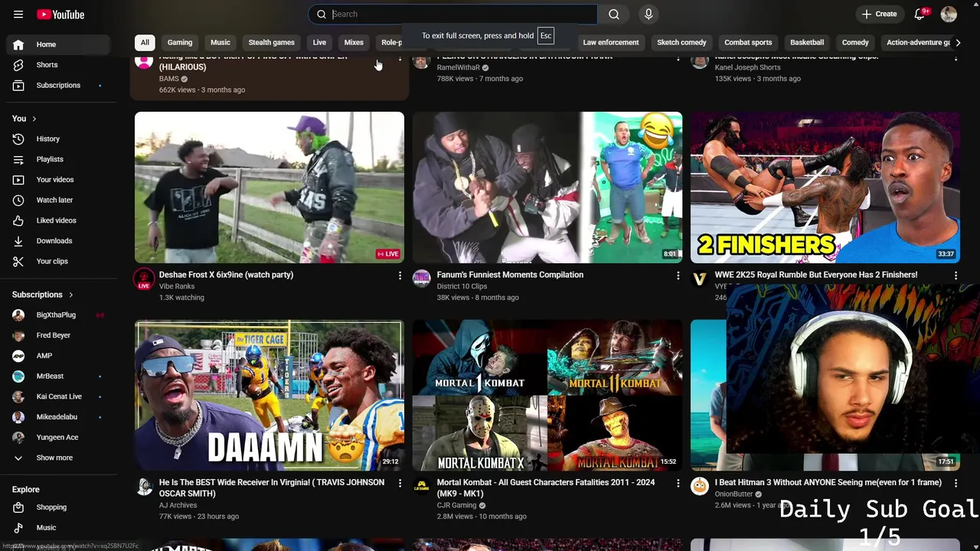Select the Sketch comedy chip

681,42
